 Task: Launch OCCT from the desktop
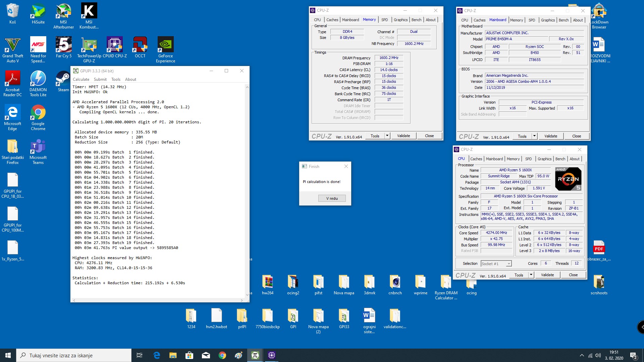click(x=140, y=47)
